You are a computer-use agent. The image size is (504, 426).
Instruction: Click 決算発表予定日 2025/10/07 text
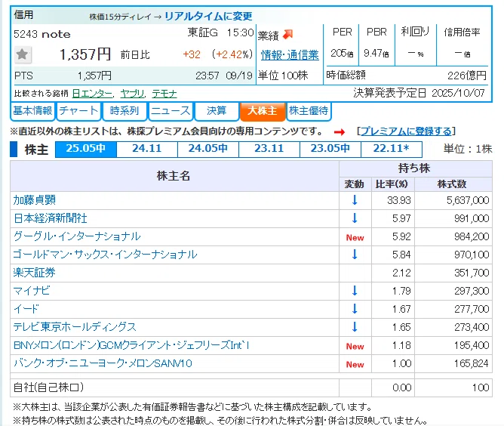click(x=419, y=93)
